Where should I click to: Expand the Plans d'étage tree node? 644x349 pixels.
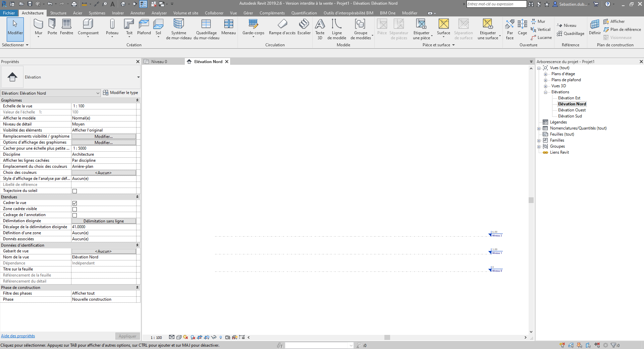click(545, 74)
